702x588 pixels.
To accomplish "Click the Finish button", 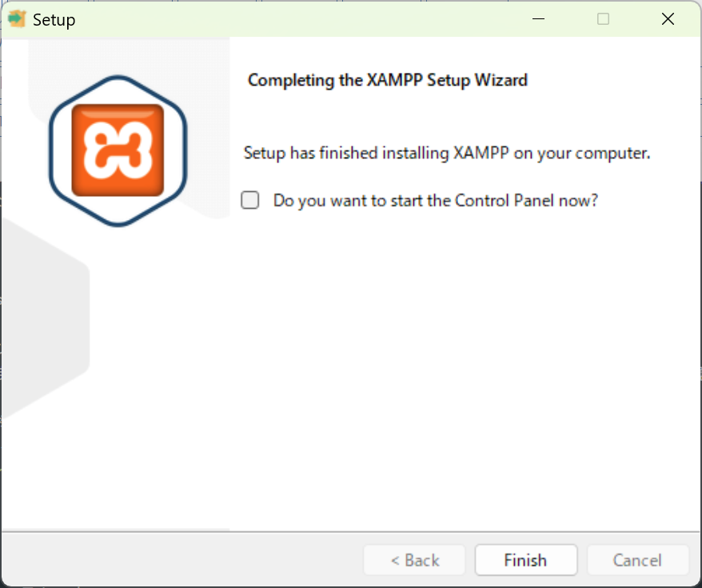I will point(525,560).
